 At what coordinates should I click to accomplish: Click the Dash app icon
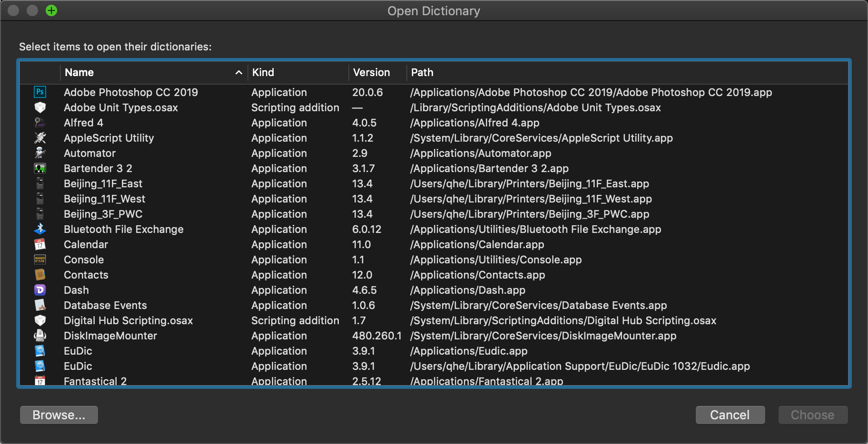click(40, 290)
